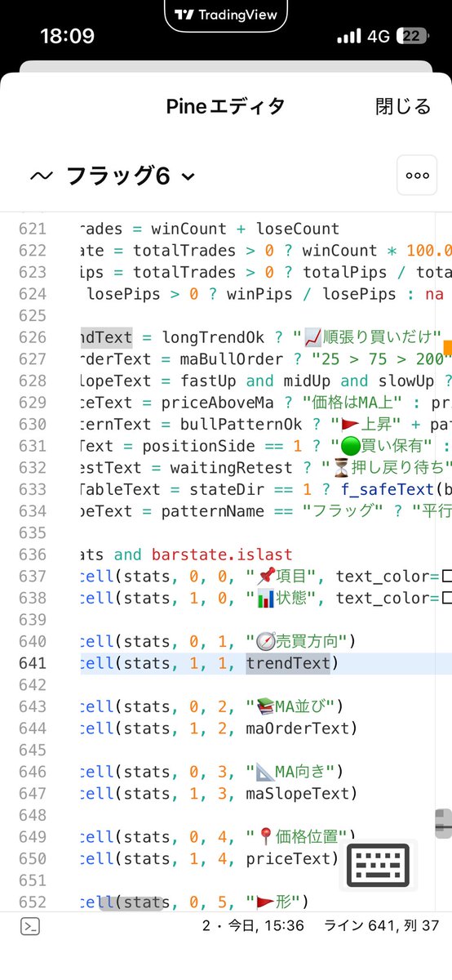Screen dimensions: 452x980
Task: Click line number 626 in gutter
Action: [x=33, y=336]
